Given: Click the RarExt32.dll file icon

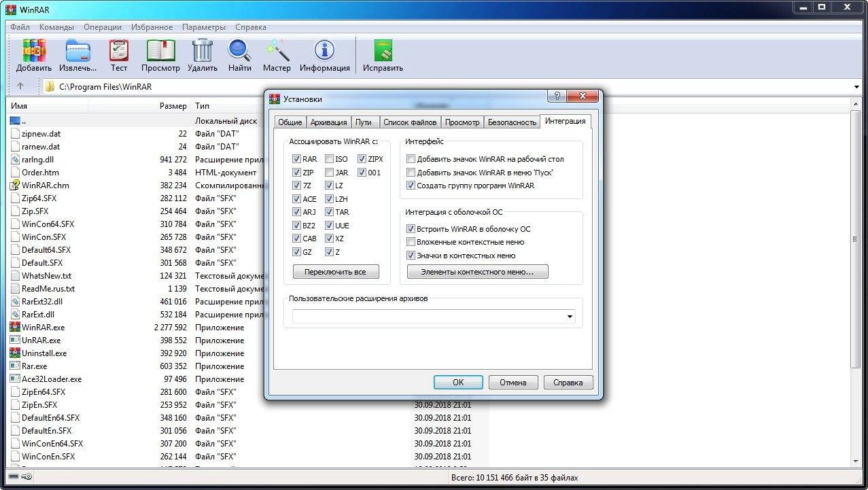Looking at the screenshot, I should click(16, 302).
